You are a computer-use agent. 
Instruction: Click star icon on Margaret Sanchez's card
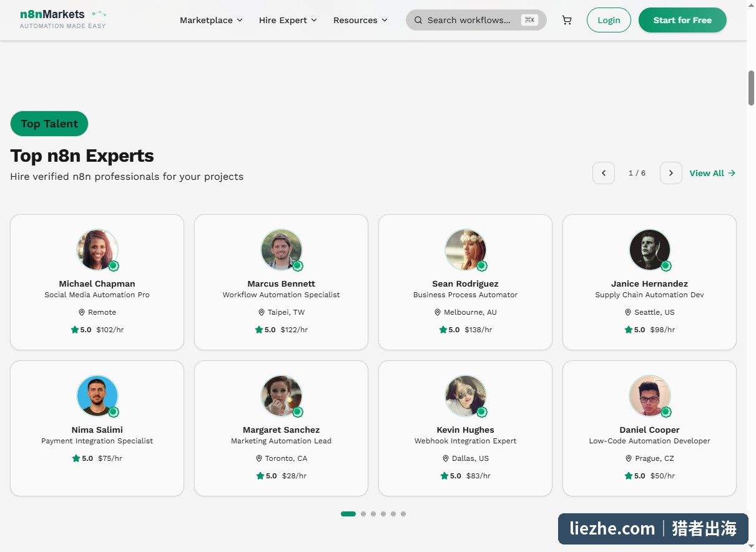[x=260, y=476]
